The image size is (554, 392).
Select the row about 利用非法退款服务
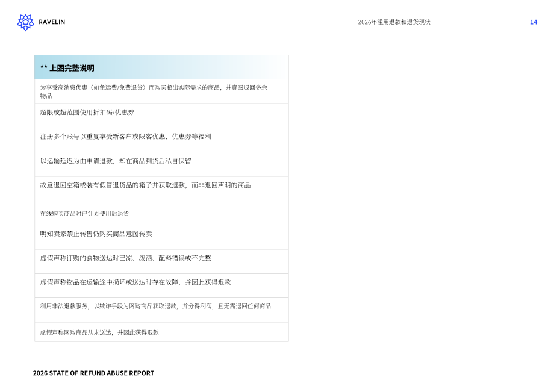161,310
